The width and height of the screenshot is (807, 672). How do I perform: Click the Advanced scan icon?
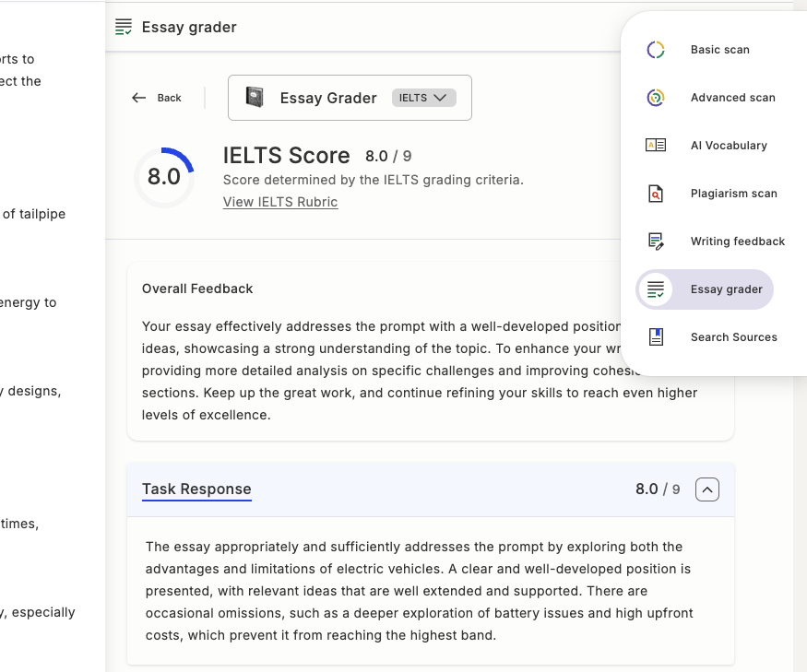656,98
